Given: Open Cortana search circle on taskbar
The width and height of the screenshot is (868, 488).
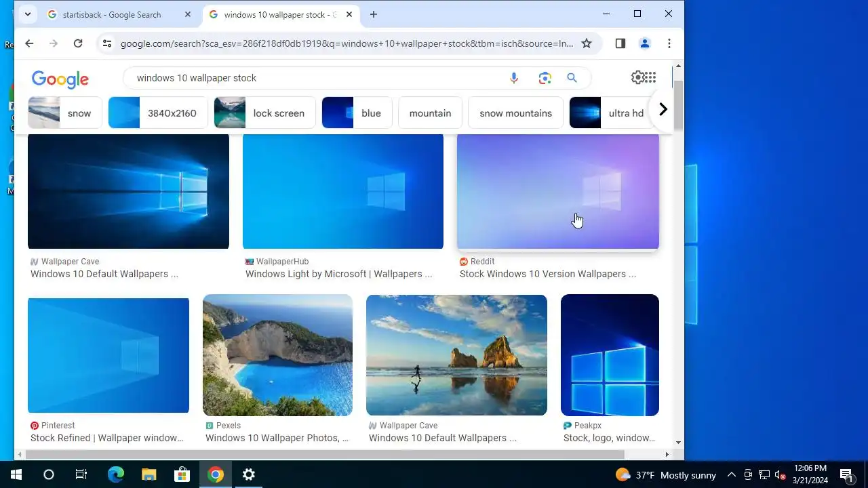Looking at the screenshot, I should click(48, 474).
